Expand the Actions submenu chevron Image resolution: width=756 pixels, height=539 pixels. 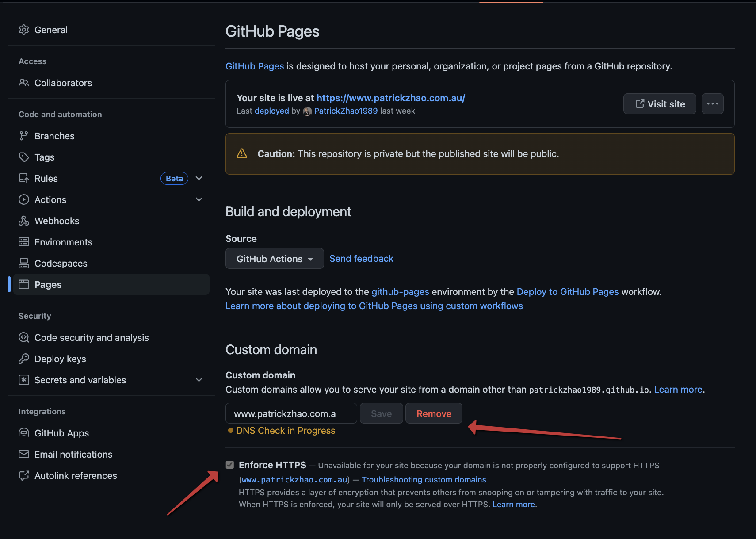tap(199, 199)
